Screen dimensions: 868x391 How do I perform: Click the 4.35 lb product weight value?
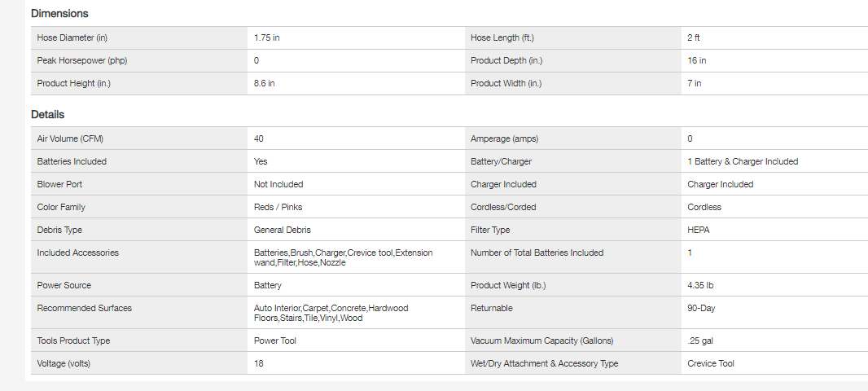pyautogui.click(x=701, y=285)
